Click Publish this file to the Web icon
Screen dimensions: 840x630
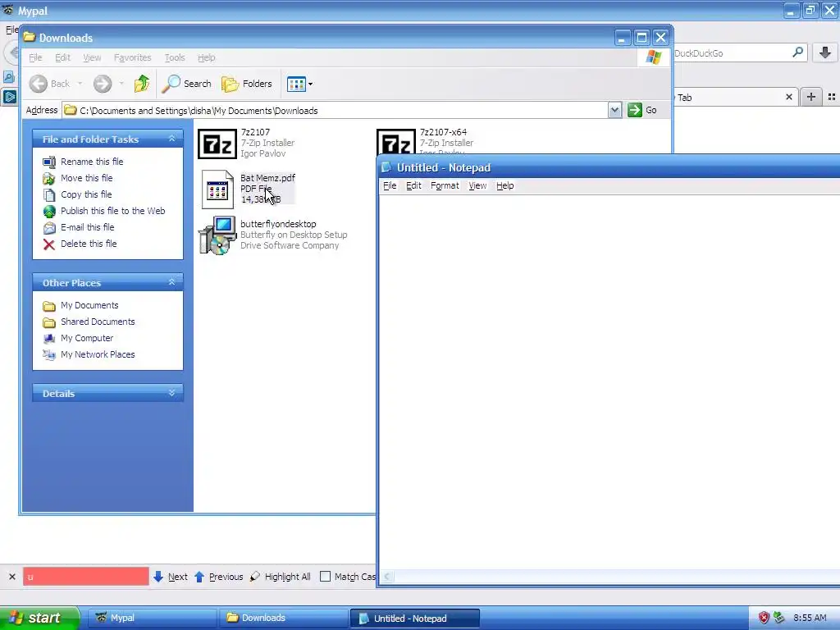click(49, 212)
